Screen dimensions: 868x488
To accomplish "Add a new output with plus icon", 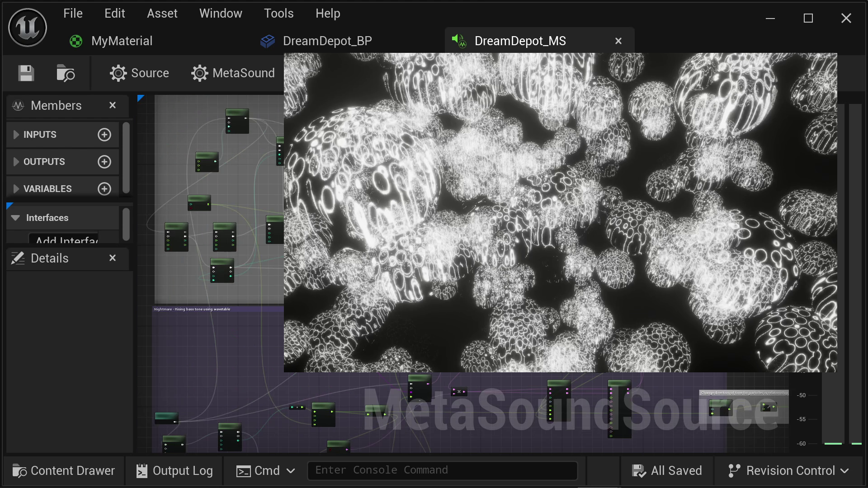I will click(x=104, y=162).
